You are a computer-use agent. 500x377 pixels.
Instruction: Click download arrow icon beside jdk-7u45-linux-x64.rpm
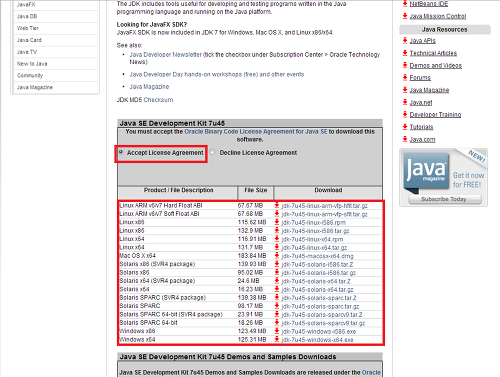277,239
